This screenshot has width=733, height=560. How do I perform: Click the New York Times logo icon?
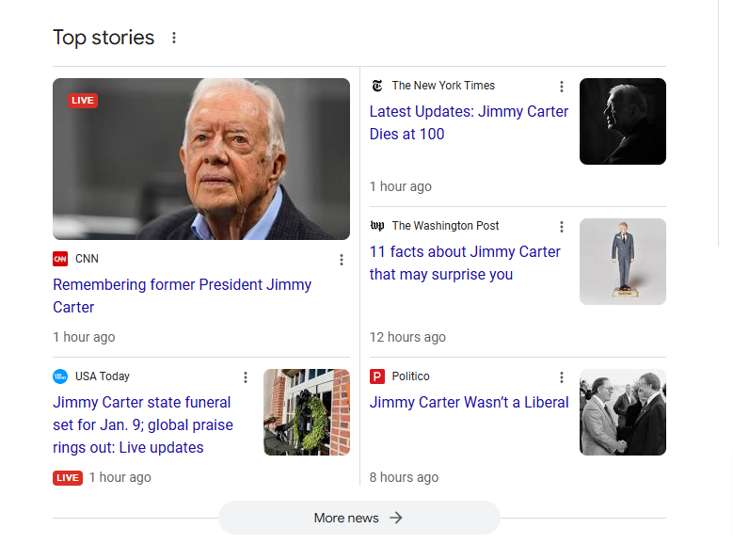[x=377, y=86]
